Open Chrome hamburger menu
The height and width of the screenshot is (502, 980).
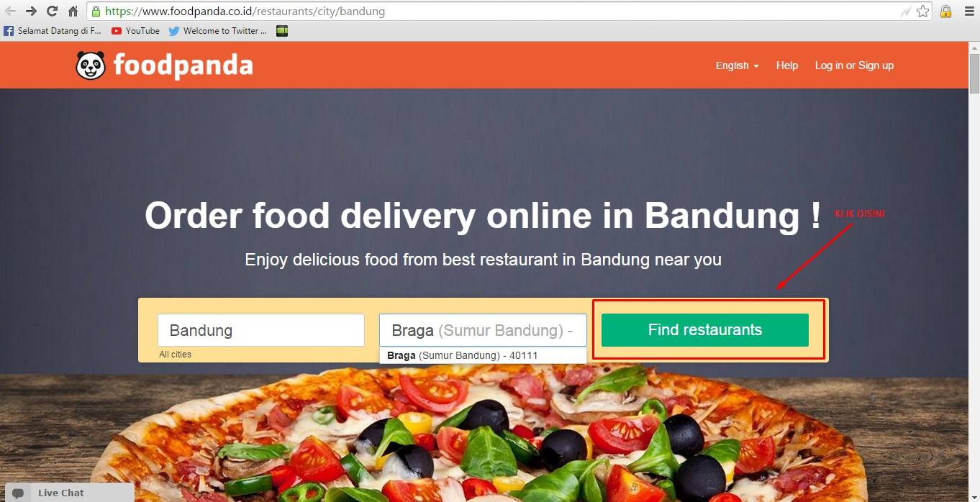point(969,12)
